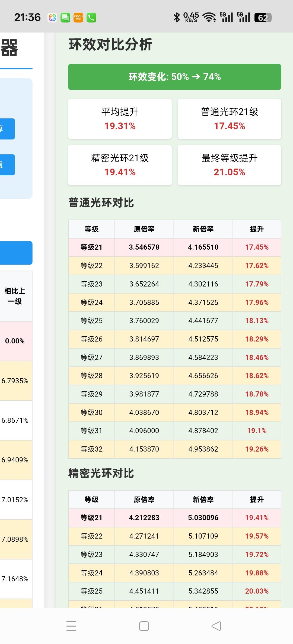Click the 20.03% cell
293x644 pixels.
tap(257, 591)
